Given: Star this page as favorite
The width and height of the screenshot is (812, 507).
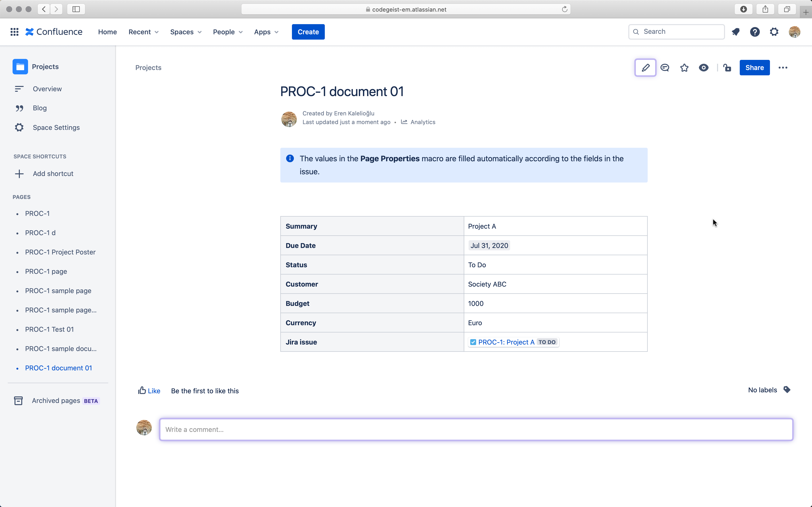Looking at the screenshot, I should 684,68.
